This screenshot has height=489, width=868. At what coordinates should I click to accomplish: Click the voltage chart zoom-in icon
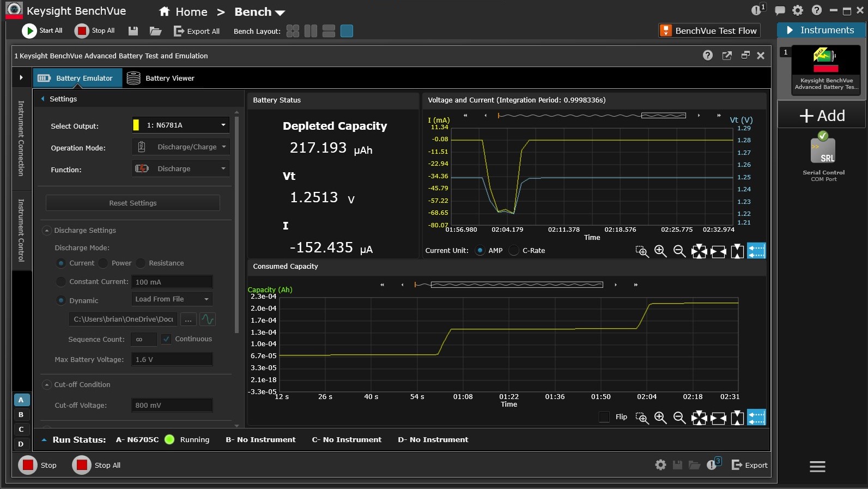pos(660,251)
